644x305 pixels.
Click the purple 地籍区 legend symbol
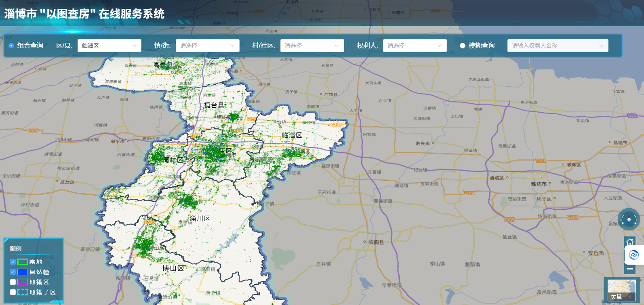(x=23, y=282)
